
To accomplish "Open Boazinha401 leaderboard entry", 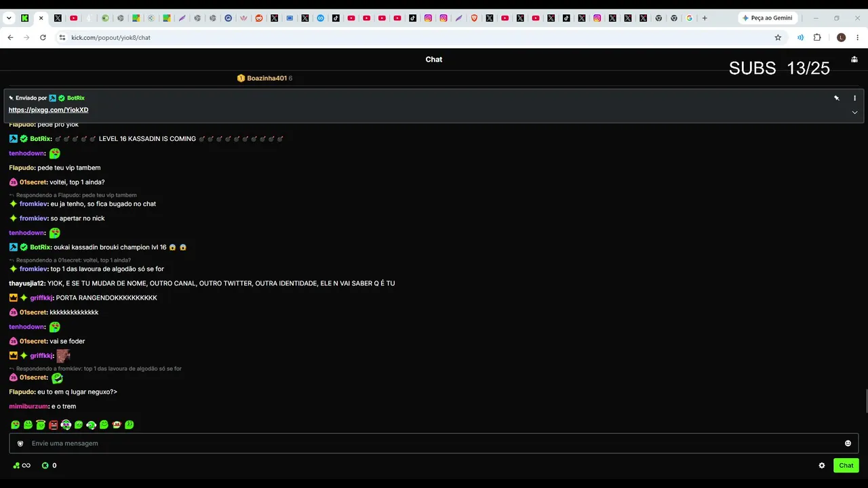I will pyautogui.click(x=264, y=79).
